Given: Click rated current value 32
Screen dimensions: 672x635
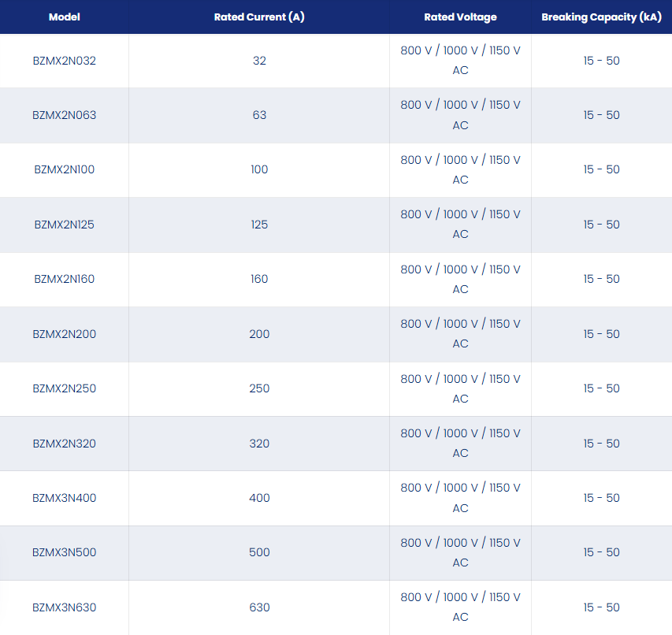Looking at the screenshot, I should click(x=259, y=61).
